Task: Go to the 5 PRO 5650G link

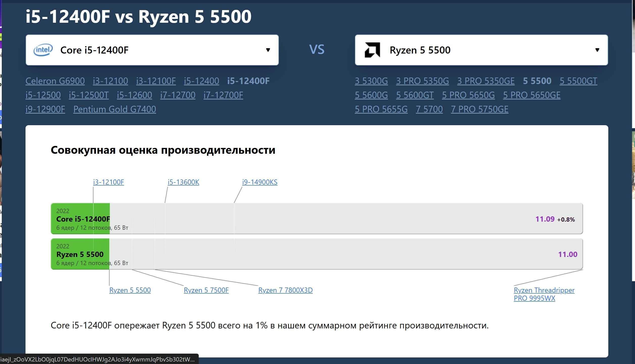Action: 468,95
